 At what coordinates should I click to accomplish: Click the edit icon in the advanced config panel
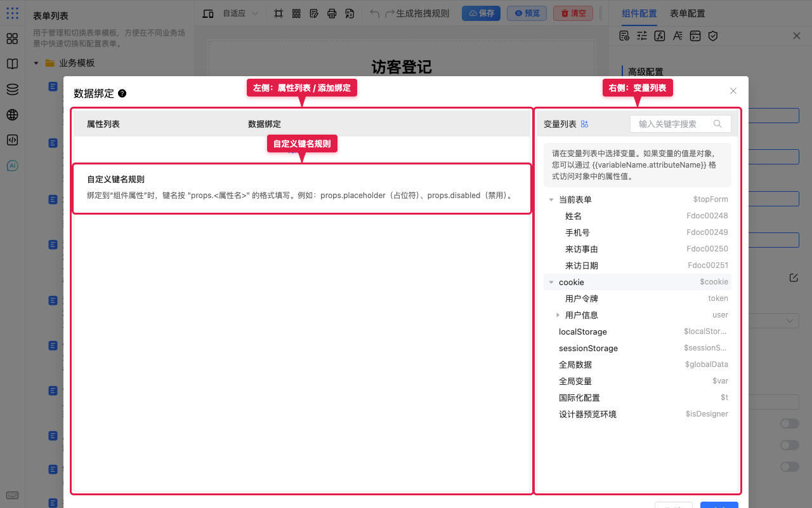pyautogui.click(x=794, y=277)
